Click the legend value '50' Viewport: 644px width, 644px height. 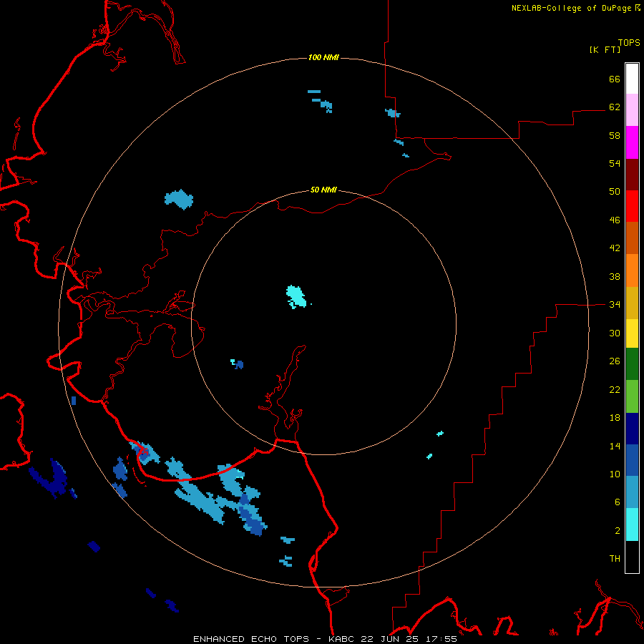pos(615,192)
